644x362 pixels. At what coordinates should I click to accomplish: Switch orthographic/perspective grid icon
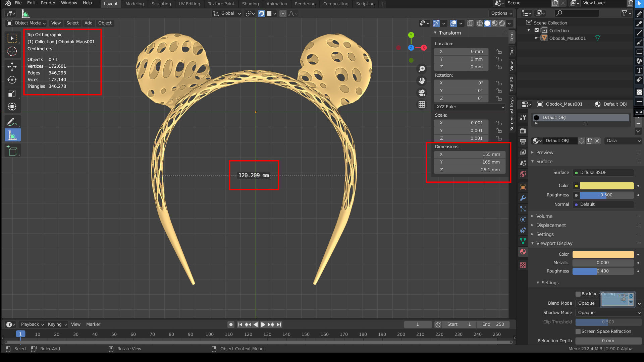coord(422,105)
